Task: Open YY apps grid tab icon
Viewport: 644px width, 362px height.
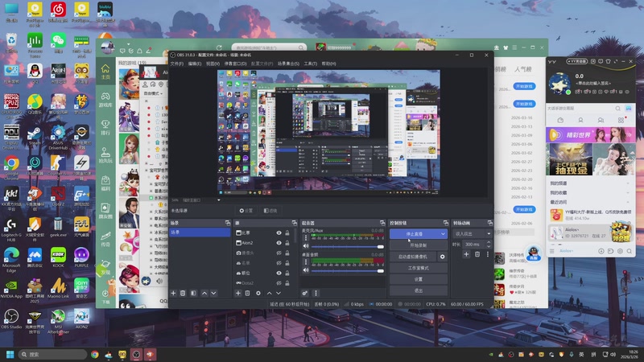Action: pyautogui.click(x=621, y=120)
